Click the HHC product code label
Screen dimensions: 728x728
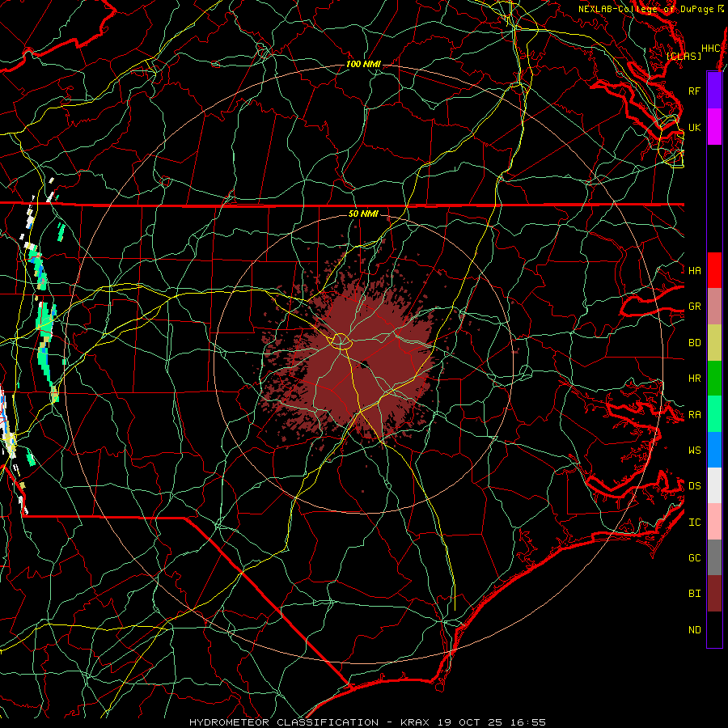pyautogui.click(x=710, y=49)
